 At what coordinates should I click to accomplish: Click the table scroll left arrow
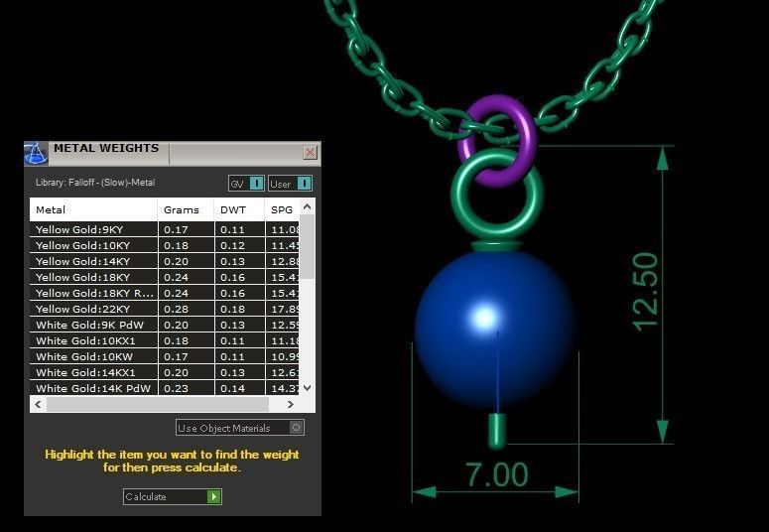[39, 404]
